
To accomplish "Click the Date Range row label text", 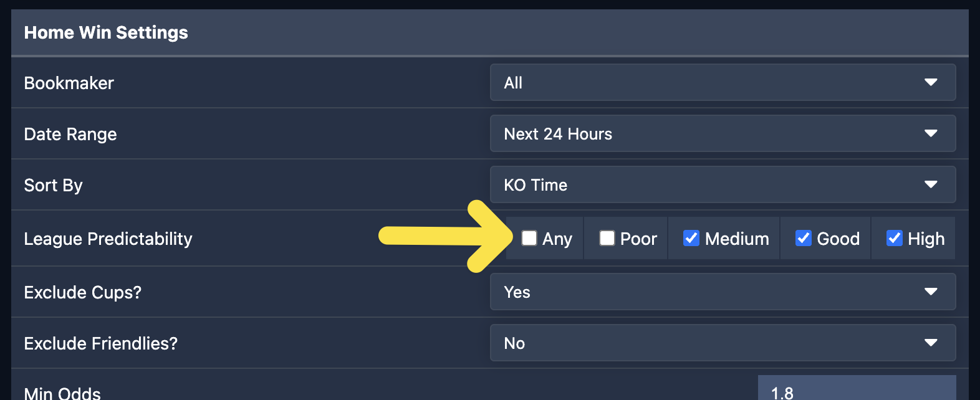I will click(70, 134).
